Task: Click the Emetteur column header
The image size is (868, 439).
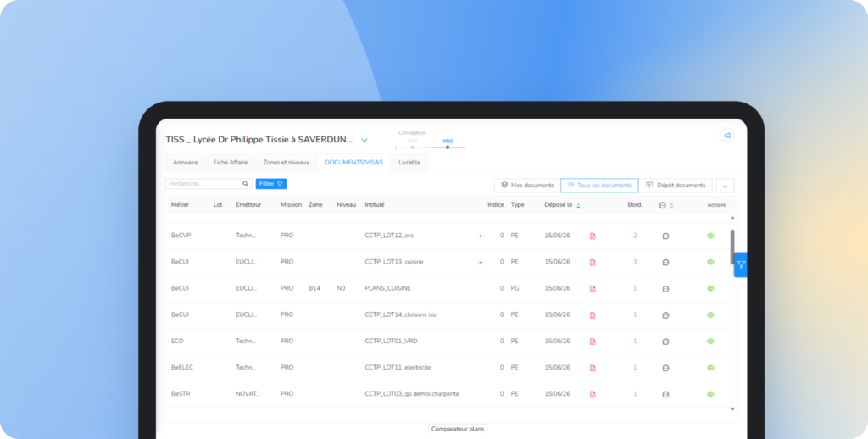Action: (248, 205)
